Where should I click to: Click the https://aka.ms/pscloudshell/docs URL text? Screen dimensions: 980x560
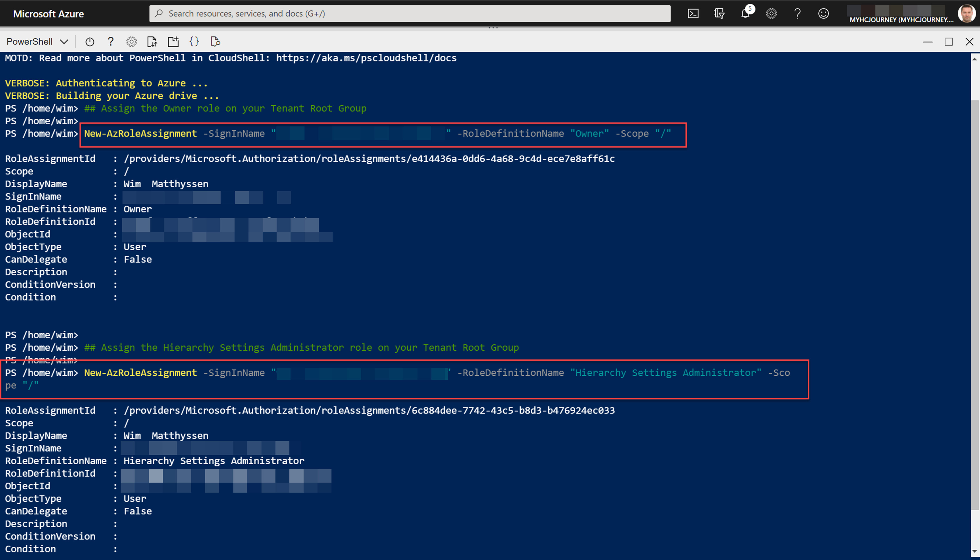(x=366, y=58)
